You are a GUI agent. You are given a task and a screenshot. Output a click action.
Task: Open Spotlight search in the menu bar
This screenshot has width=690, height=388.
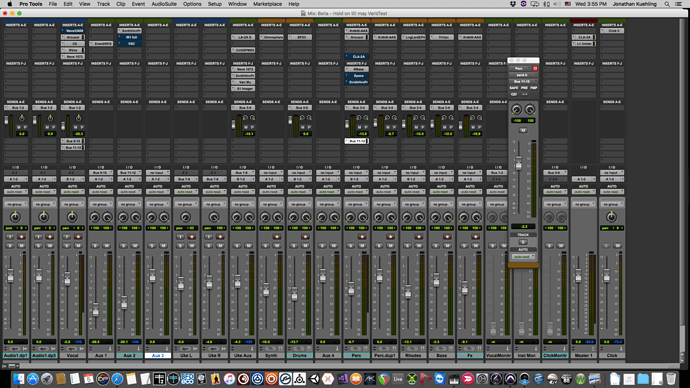pos(667,4)
